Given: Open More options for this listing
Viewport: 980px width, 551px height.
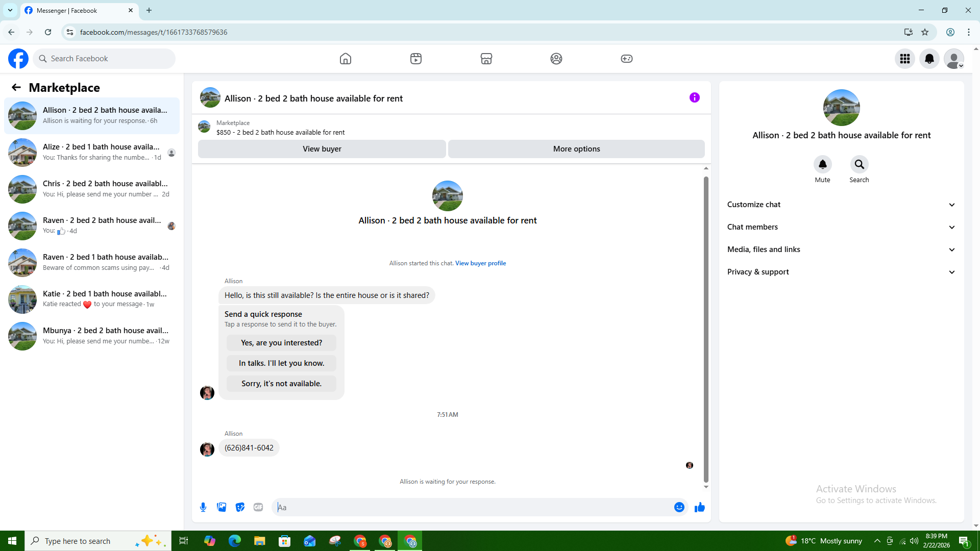Looking at the screenshot, I should point(577,149).
